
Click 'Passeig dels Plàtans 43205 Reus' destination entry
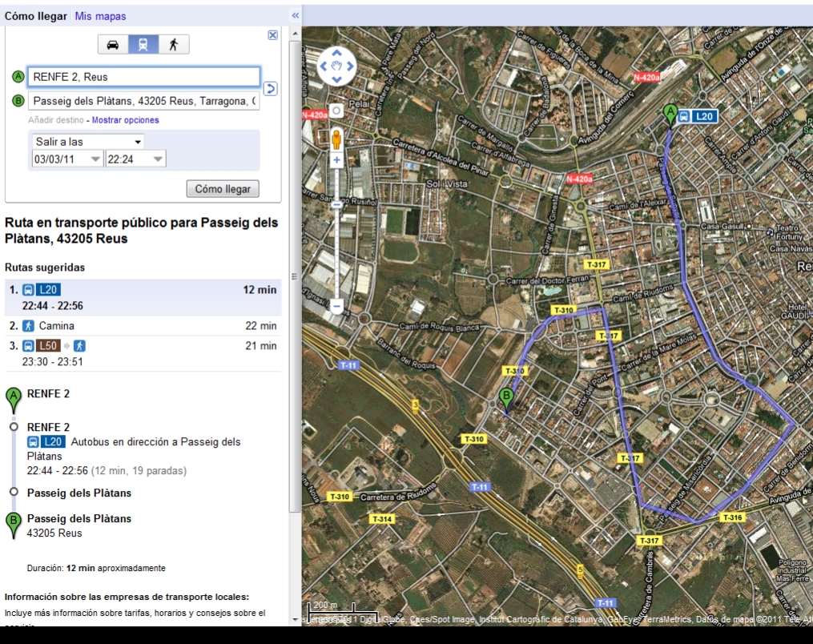[x=78, y=525]
